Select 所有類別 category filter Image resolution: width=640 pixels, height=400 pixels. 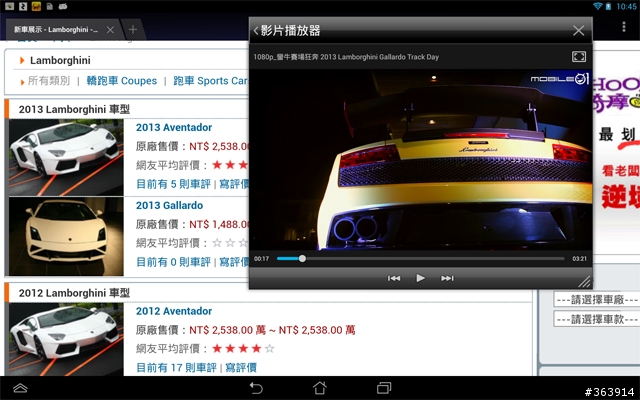(x=49, y=81)
